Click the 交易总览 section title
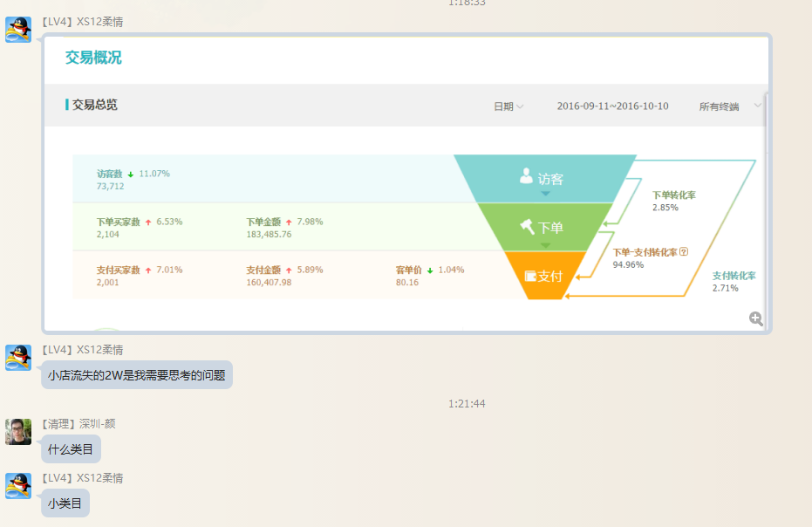The width and height of the screenshot is (812, 527). 94,105
